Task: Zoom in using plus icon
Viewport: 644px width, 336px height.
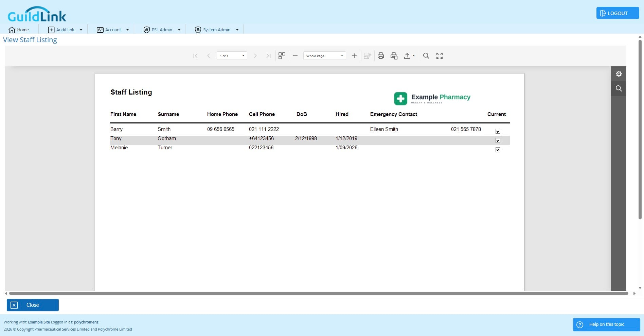Action: (354, 56)
